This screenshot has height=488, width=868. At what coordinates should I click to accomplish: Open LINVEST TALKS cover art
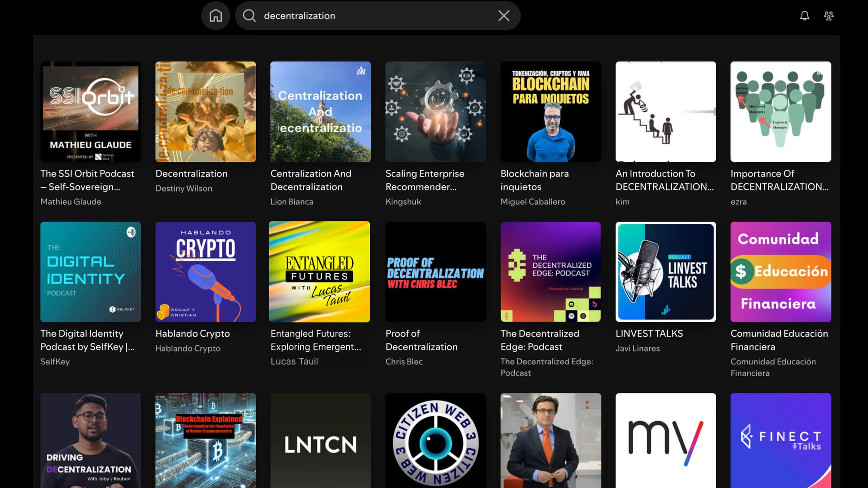(666, 272)
